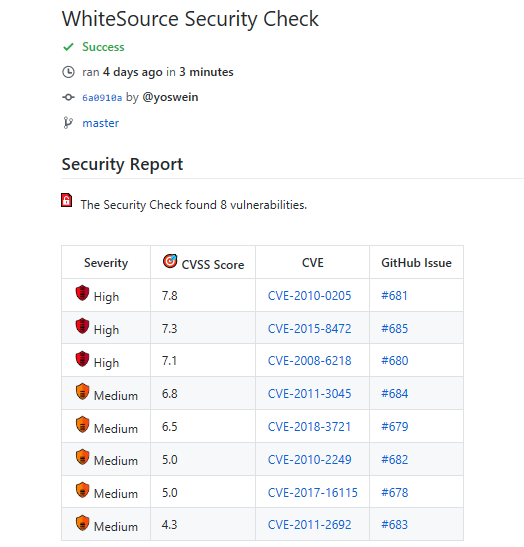Open commit 6a0910a link

(x=102, y=98)
